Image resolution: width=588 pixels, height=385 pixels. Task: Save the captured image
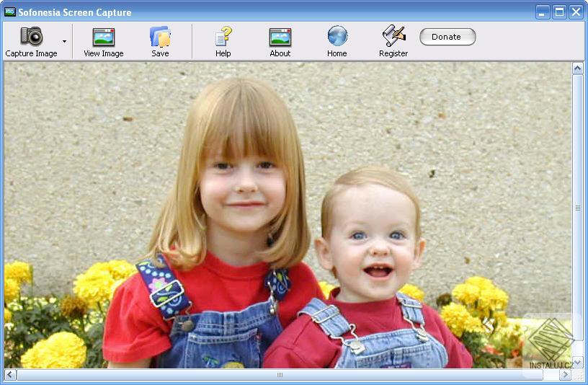coord(160,41)
